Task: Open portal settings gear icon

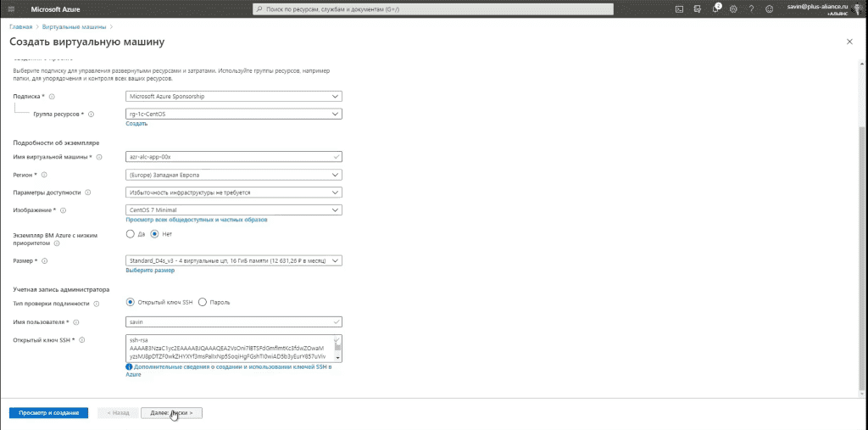Action: (733, 8)
